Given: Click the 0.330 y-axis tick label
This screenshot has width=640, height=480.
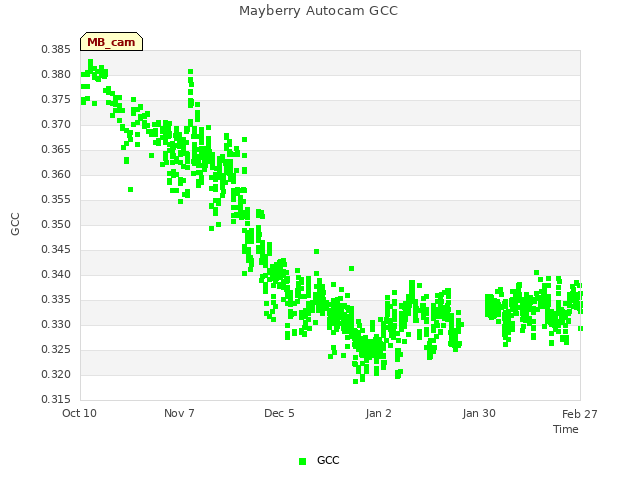Looking at the screenshot, I should point(56,324).
